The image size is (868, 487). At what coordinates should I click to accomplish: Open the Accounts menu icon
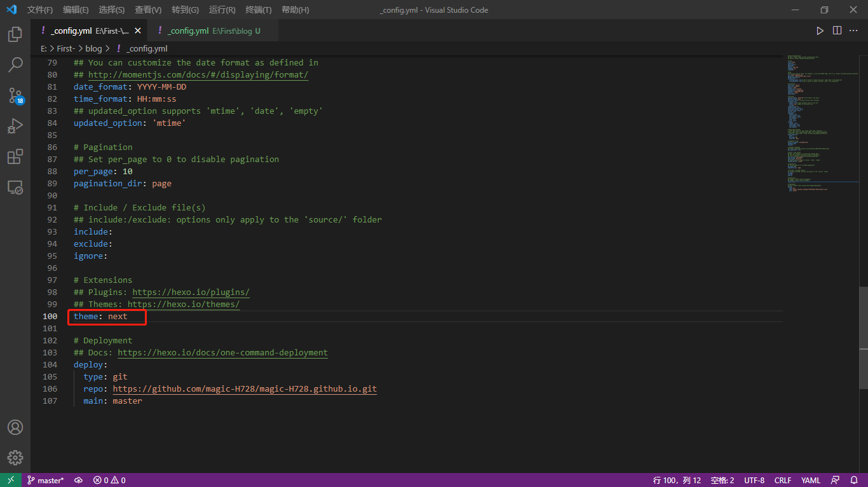pos(15,427)
